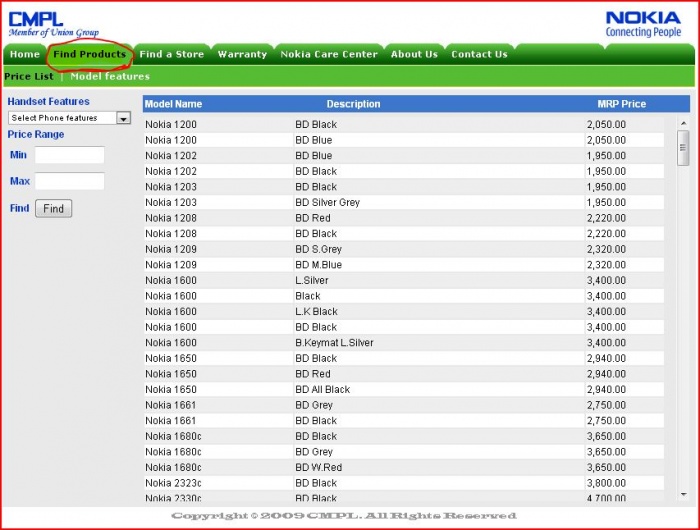
Task: Open Nokia Care Center tab
Action: 329,54
